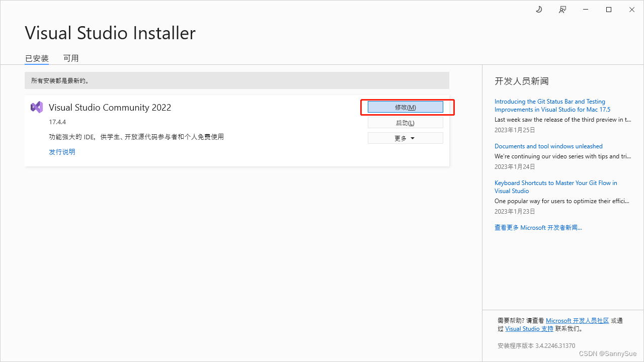This screenshot has height=362, width=644.
Task: Expand the 更多 dropdown
Action: click(406, 138)
